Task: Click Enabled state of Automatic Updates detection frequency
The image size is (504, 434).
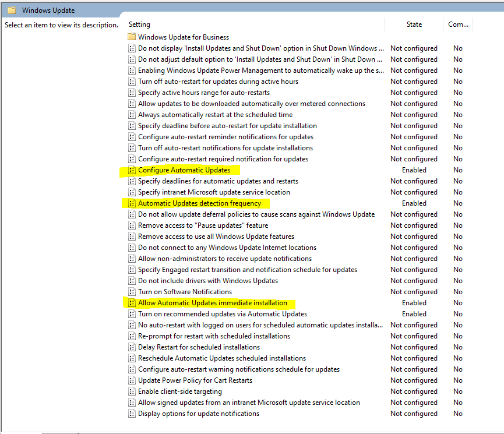Action: pos(414,203)
